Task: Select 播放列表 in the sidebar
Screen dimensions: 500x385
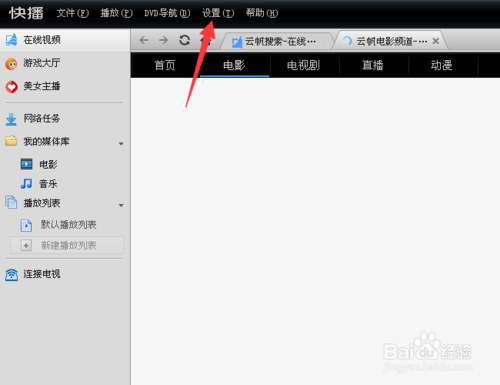Action: [x=42, y=203]
